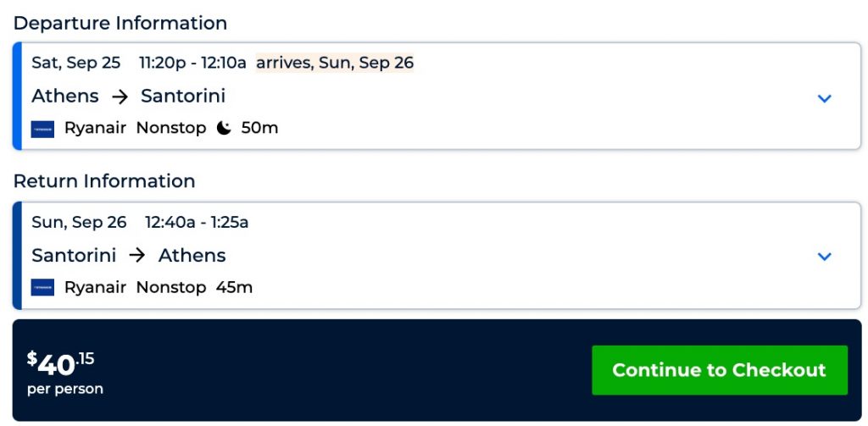Expand the departure flight details chevron
Image resolution: width=868 pixels, height=426 pixels.
point(824,98)
